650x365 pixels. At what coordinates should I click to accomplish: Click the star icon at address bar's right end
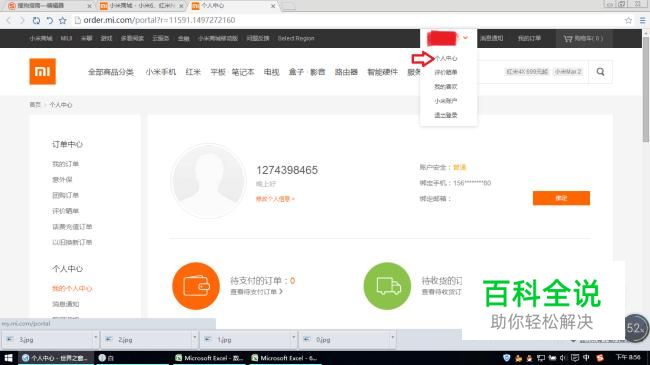click(628, 20)
